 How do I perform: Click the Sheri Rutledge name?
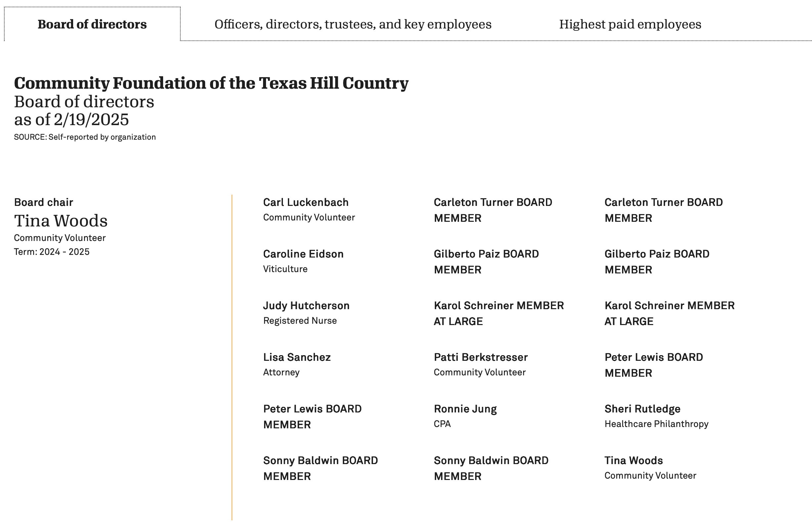click(643, 409)
